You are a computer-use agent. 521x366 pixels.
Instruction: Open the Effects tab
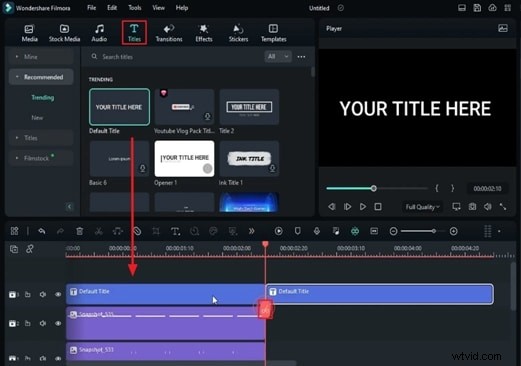(204, 33)
